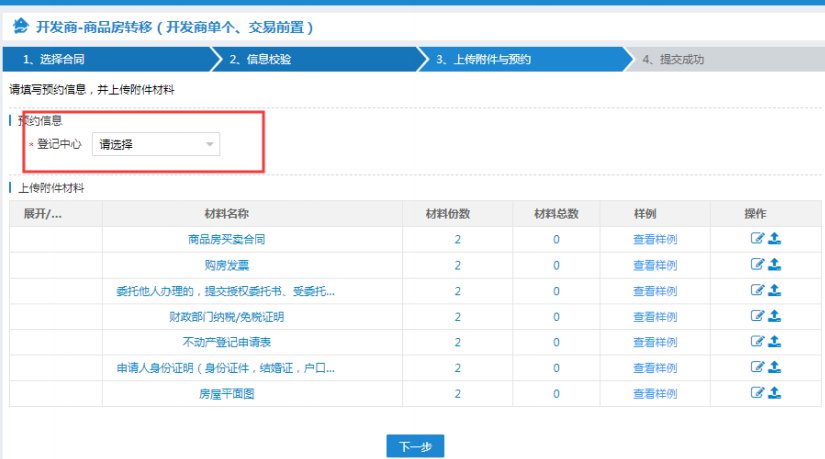Click the 材料份数 column header

[458, 214]
